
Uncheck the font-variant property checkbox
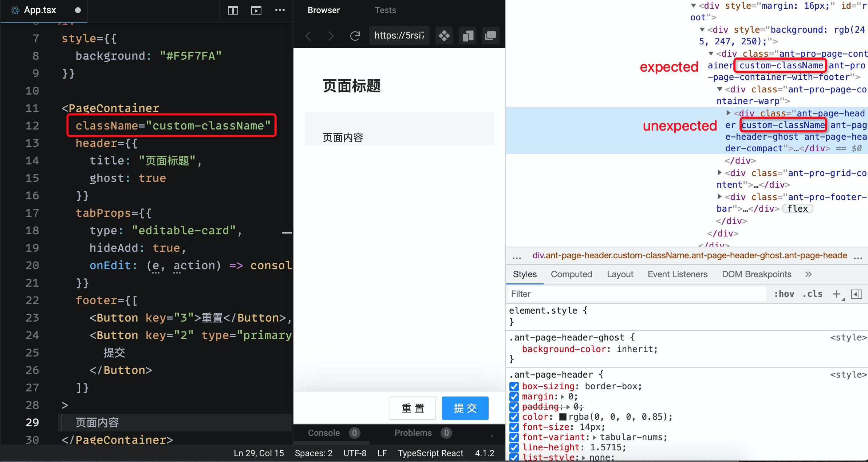[x=514, y=437]
